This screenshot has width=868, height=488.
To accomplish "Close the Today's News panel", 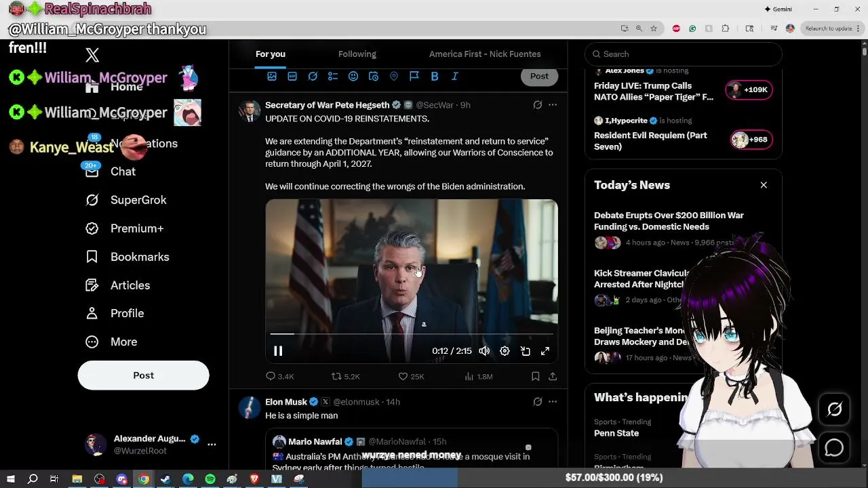I will (764, 185).
